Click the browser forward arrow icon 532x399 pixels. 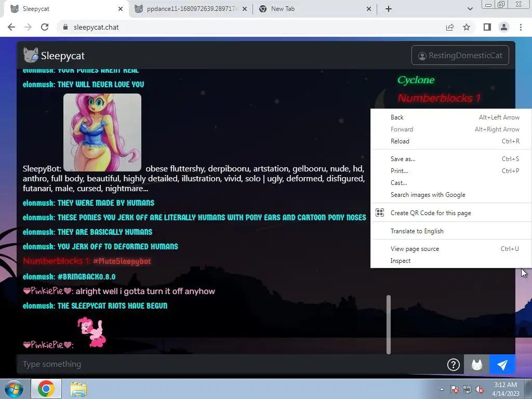(x=28, y=27)
